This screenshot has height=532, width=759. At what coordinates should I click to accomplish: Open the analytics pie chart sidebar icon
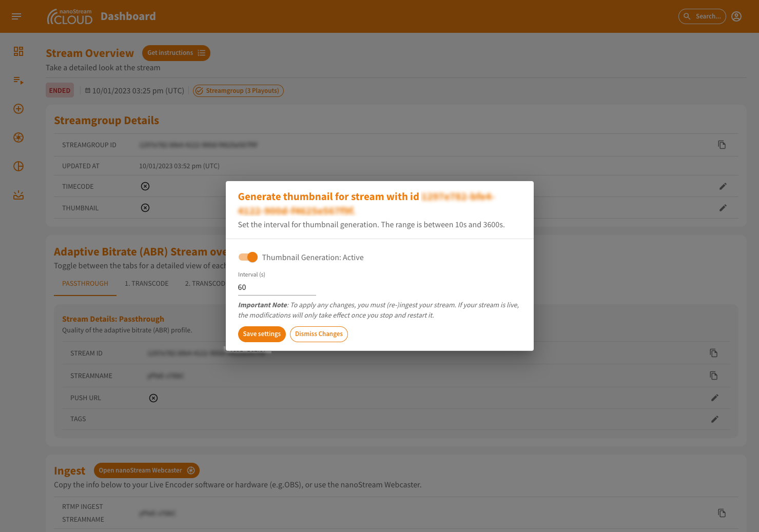pyautogui.click(x=18, y=166)
